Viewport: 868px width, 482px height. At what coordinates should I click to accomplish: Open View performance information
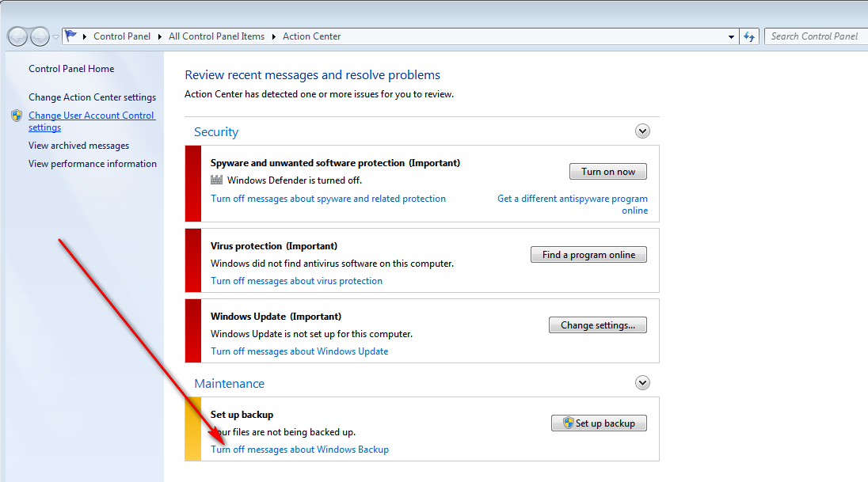93,164
